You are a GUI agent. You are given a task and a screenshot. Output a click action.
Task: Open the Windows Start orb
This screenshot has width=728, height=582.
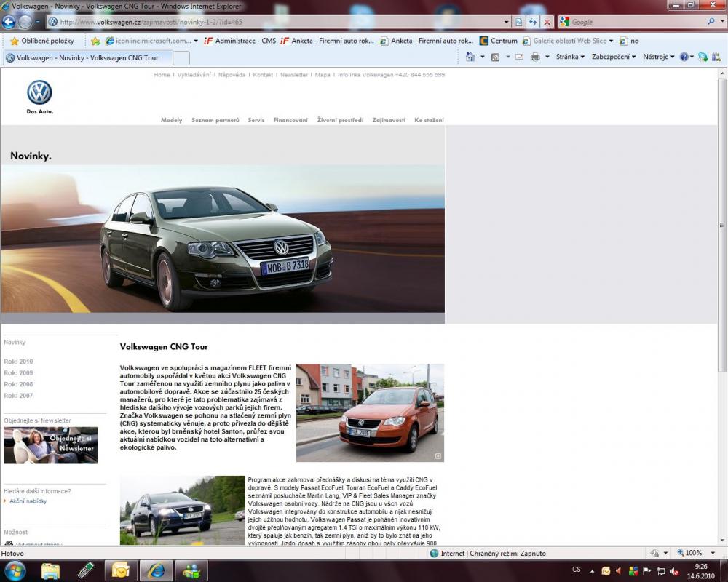click(x=15, y=570)
